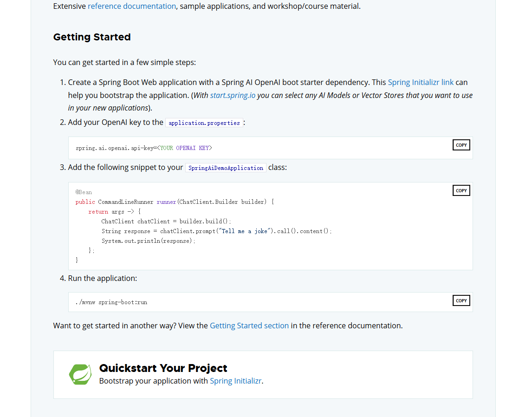Click the application.properties inline code

point(204,123)
